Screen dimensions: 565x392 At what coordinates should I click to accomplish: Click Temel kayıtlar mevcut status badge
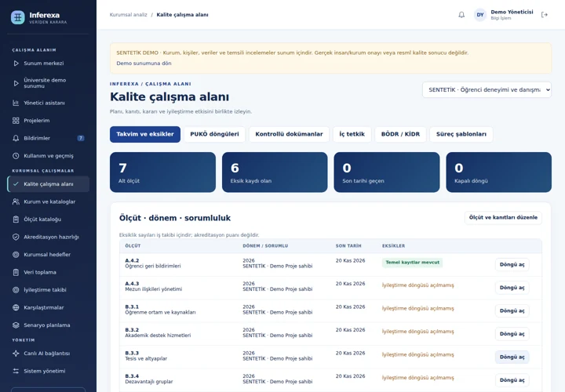point(412,263)
